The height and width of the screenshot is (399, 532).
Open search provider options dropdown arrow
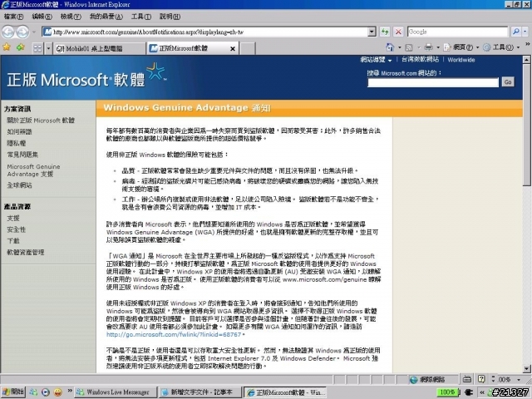pos(525,32)
